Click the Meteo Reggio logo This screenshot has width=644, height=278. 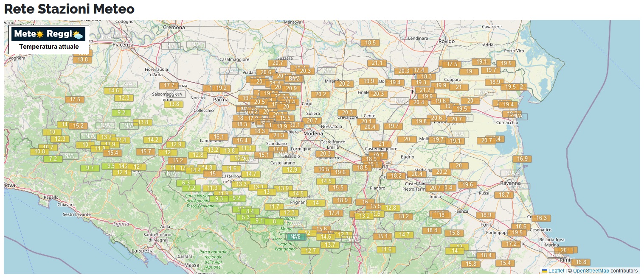click(48, 34)
